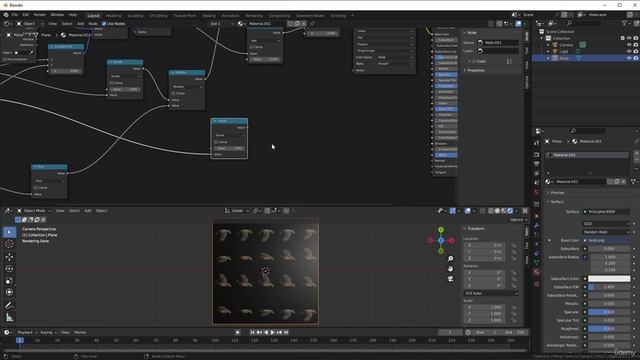Viewport: 640px width, 360px height.
Task: Open the Render menu in top bar
Action: point(40,15)
